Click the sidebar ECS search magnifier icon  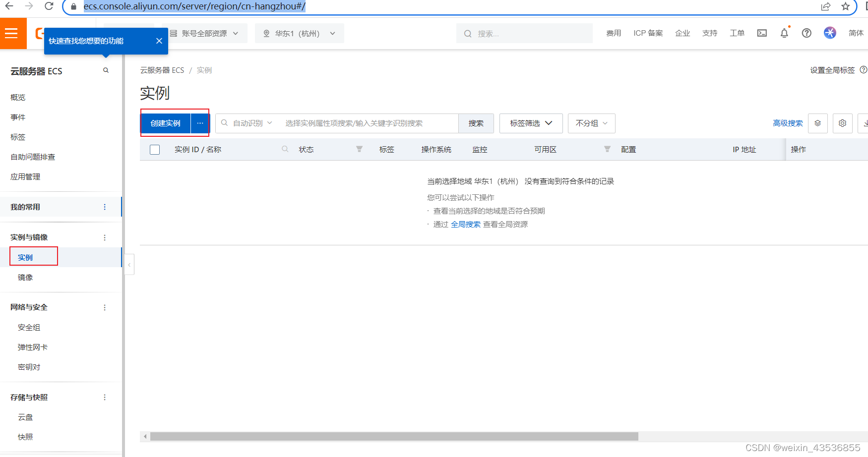tap(106, 70)
